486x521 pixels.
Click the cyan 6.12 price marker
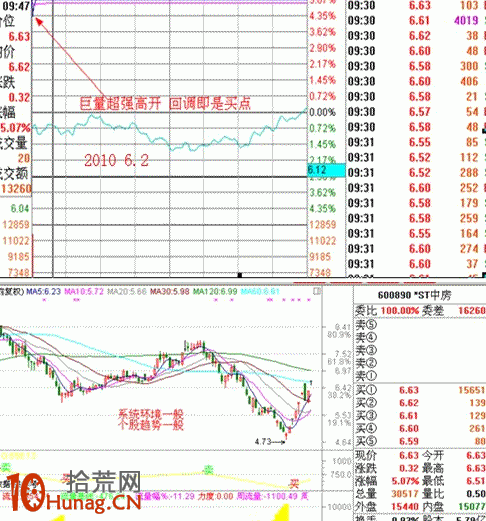pos(326,170)
